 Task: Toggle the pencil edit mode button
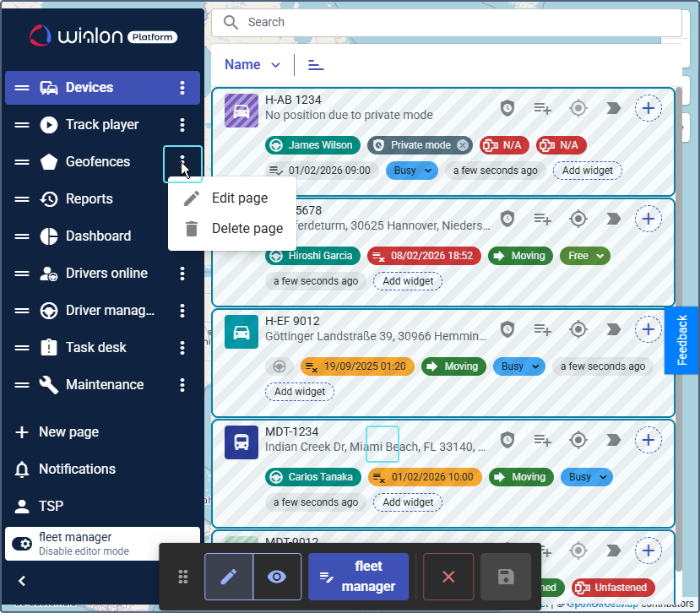point(229,577)
